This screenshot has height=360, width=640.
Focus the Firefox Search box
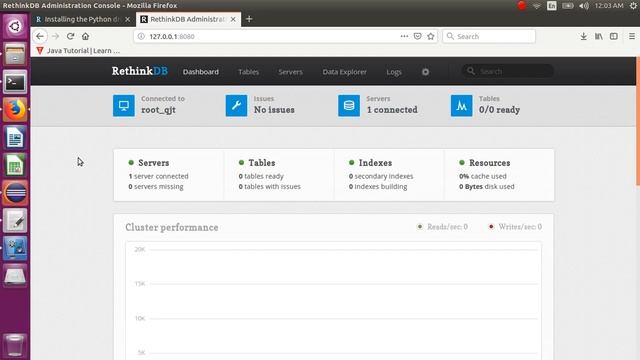(x=489, y=36)
